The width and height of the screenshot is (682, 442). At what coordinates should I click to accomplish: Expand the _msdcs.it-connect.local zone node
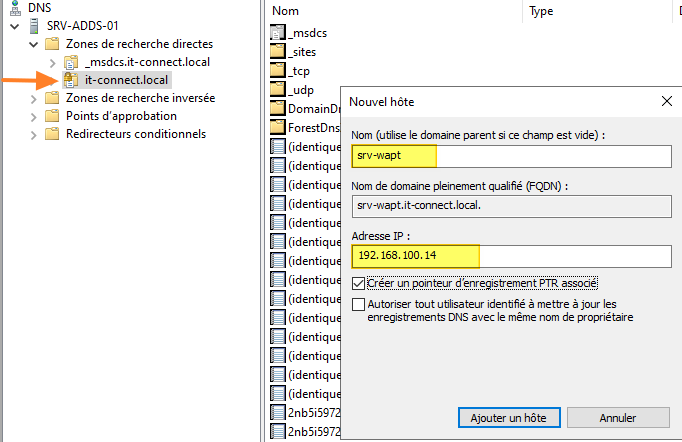click(x=53, y=63)
